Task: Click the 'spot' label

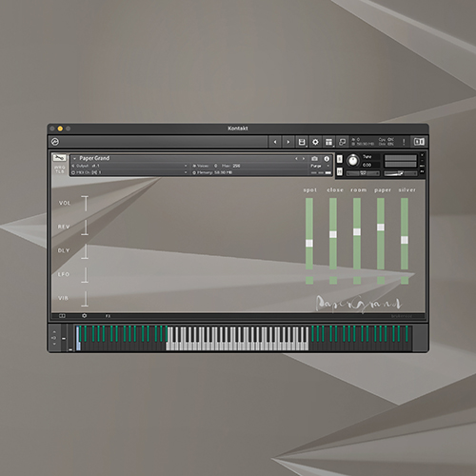Action: pyautogui.click(x=310, y=190)
